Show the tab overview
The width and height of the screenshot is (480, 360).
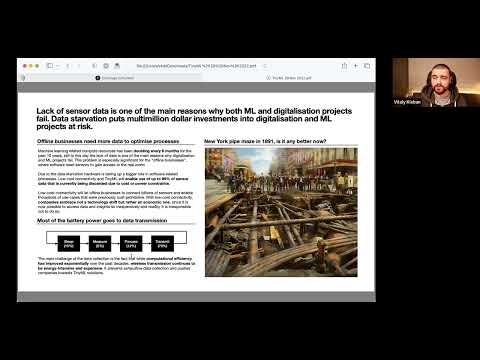tap(367, 66)
